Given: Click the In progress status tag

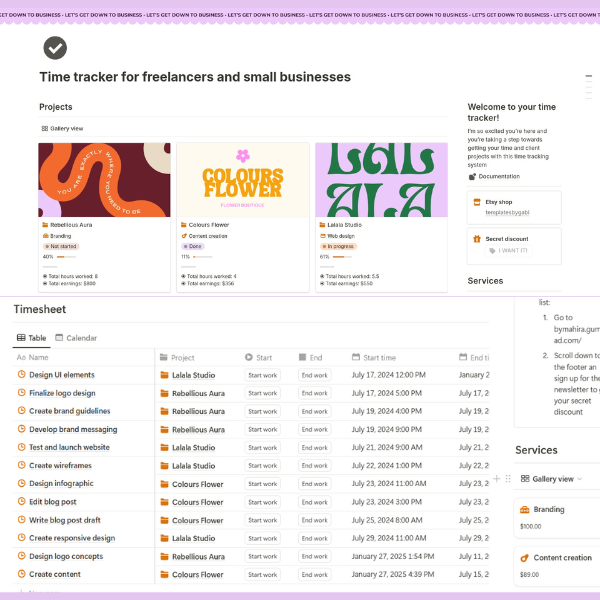Looking at the screenshot, I should [x=338, y=246].
